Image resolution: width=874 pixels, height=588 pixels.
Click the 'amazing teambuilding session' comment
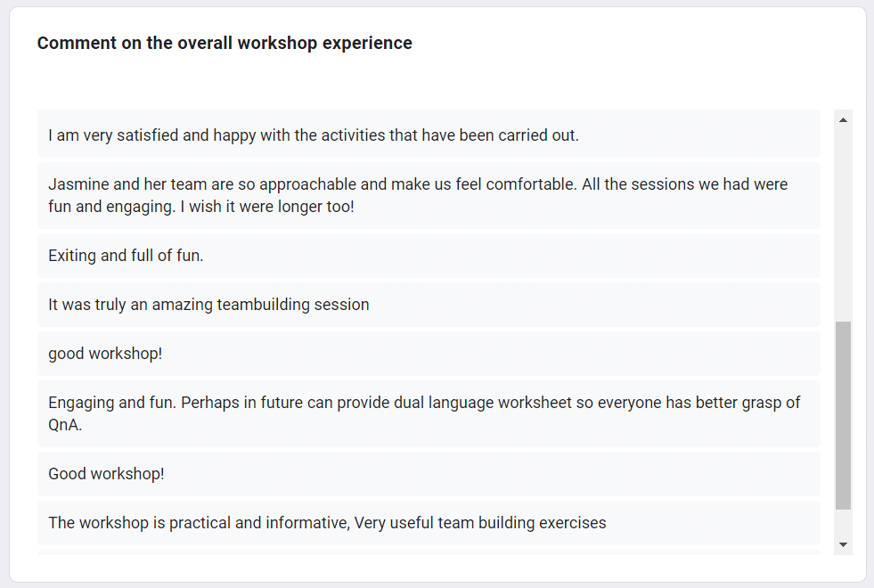click(429, 305)
